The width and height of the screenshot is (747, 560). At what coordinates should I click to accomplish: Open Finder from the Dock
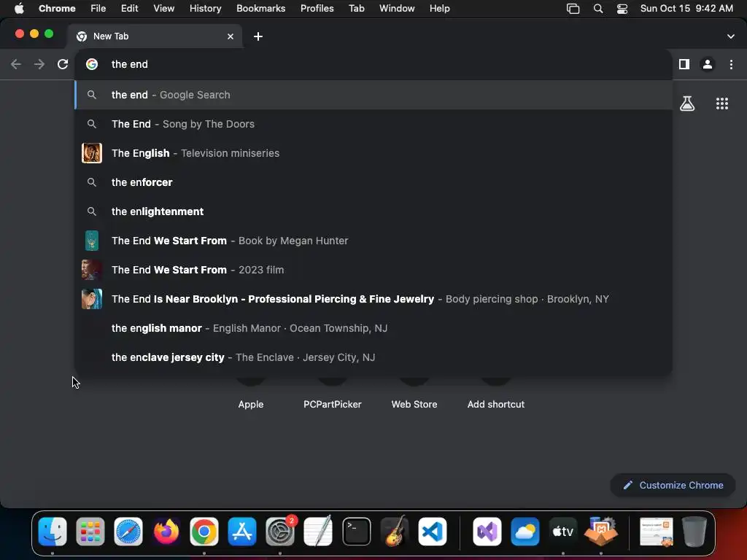click(x=53, y=532)
